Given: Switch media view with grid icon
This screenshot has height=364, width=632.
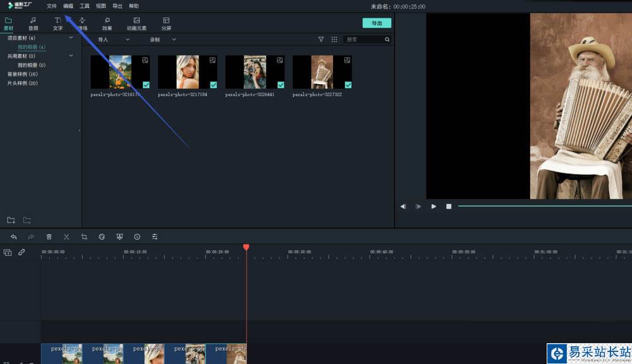Looking at the screenshot, I should 334,39.
